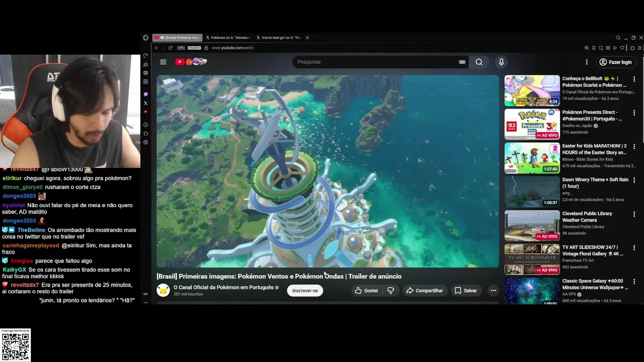Click the Inscrever-se subscribe button

click(305, 291)
